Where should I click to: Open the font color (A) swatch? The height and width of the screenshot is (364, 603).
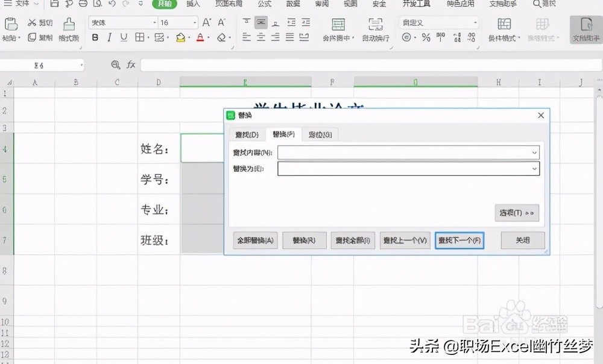(200, 37)
